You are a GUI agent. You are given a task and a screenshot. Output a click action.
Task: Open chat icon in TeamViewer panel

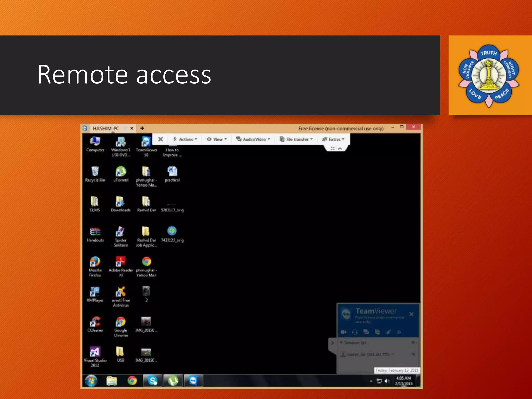(366, 332)
